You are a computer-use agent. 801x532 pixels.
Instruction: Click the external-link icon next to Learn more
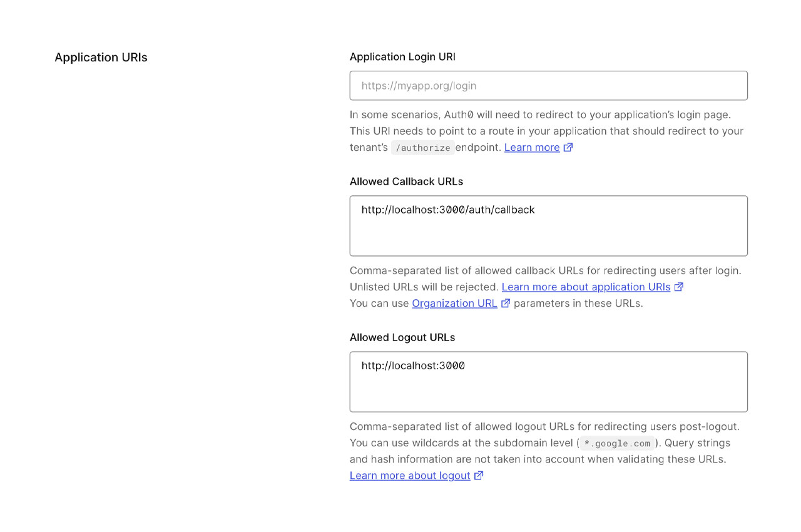click(568, 146)
